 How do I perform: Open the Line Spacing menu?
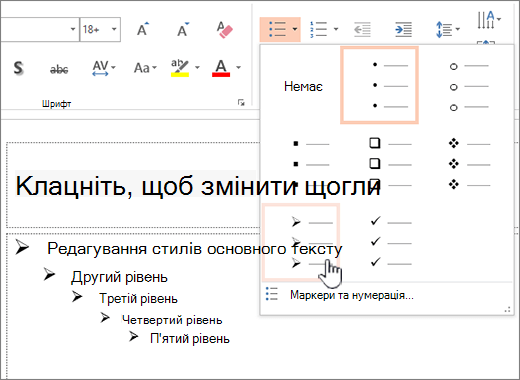(x=448, y=29)
